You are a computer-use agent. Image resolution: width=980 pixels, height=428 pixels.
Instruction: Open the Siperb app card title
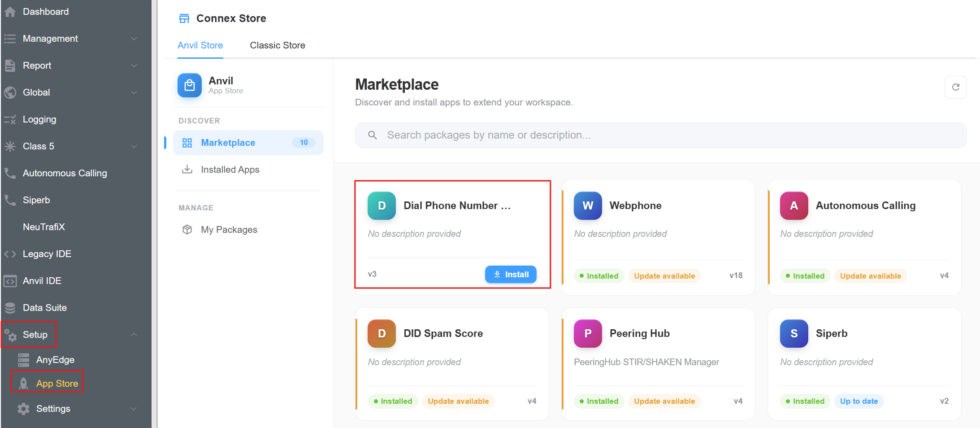click(832, 333)
